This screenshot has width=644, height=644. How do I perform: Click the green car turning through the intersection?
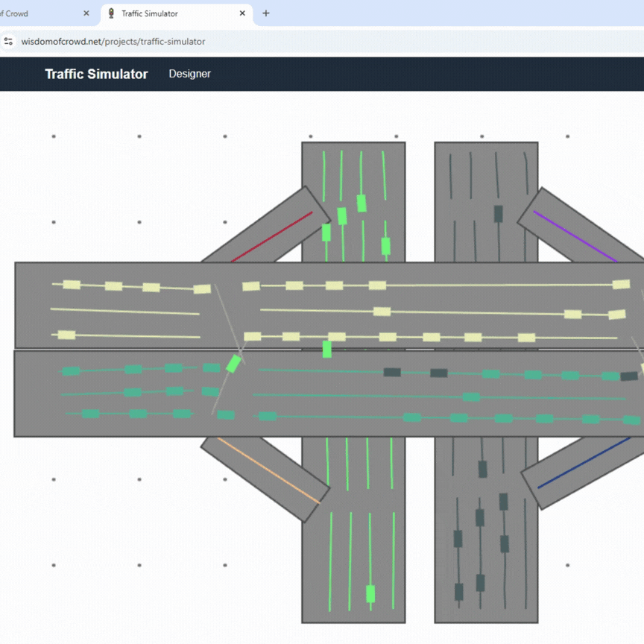(x=233, y=363)
